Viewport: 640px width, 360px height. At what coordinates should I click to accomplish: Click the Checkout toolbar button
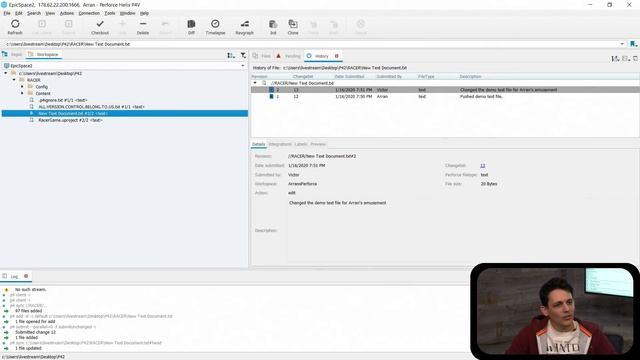pos(100,27)
